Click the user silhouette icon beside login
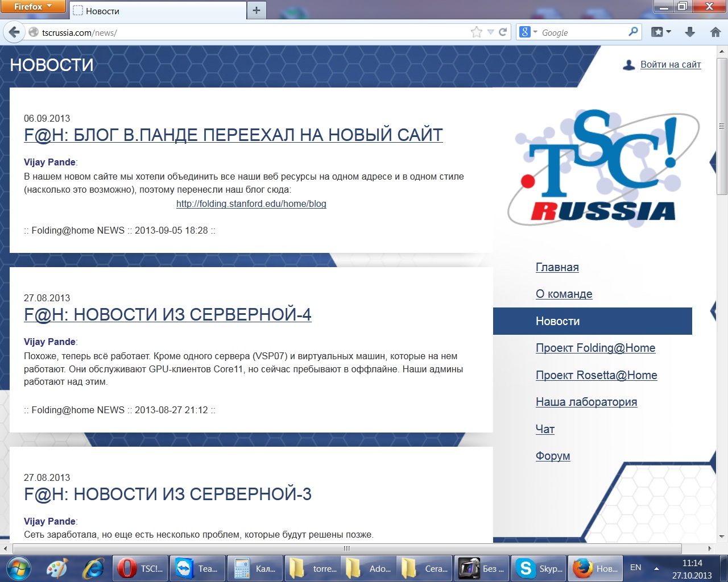 pos(628,65)
